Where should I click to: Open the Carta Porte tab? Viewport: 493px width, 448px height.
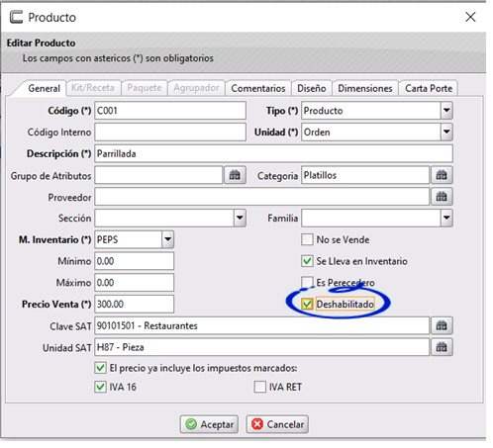click(x=429, y=88)
